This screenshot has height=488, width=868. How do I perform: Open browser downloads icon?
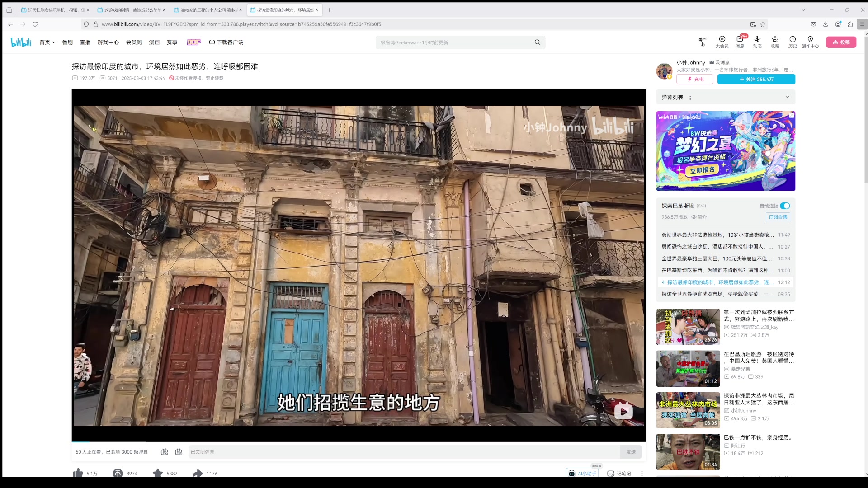click(826, 24)
